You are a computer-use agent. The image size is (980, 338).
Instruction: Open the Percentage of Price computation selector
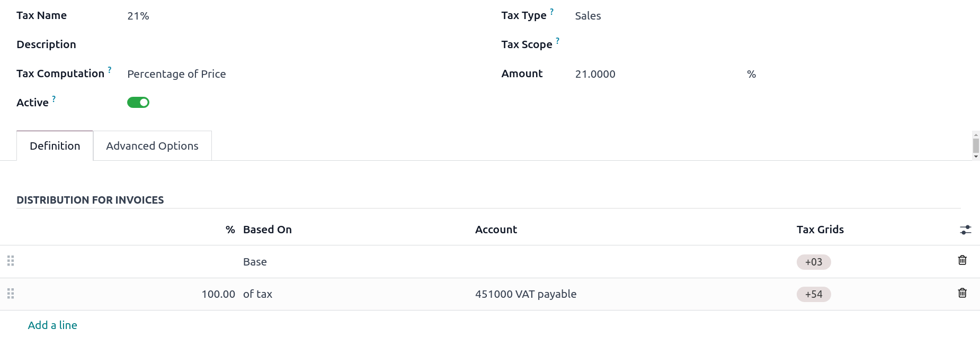[176, 74]
